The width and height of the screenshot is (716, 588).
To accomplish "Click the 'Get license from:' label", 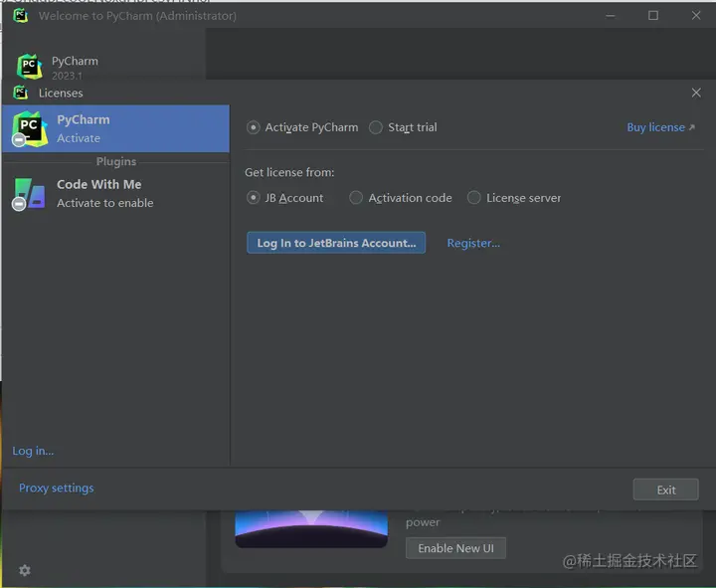I will coord(289,172).
